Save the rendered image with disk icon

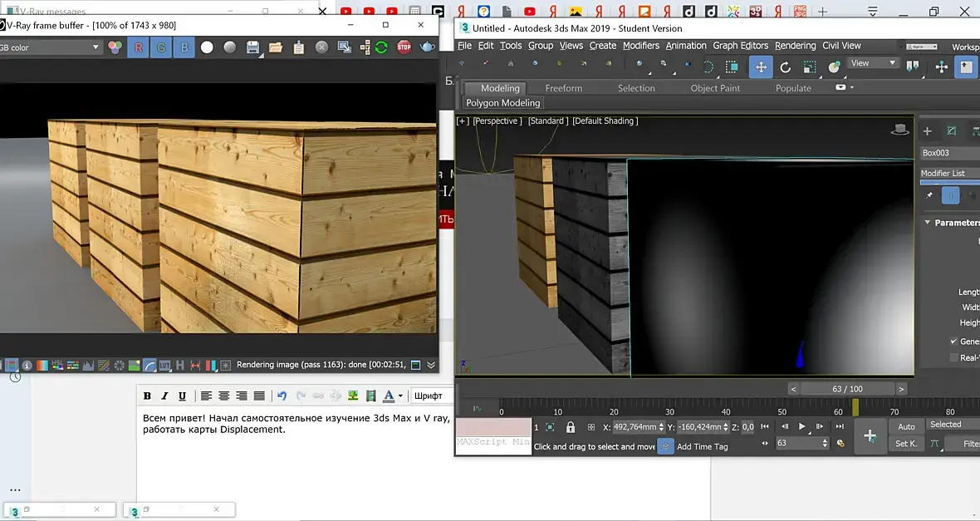tap(253, 47)
